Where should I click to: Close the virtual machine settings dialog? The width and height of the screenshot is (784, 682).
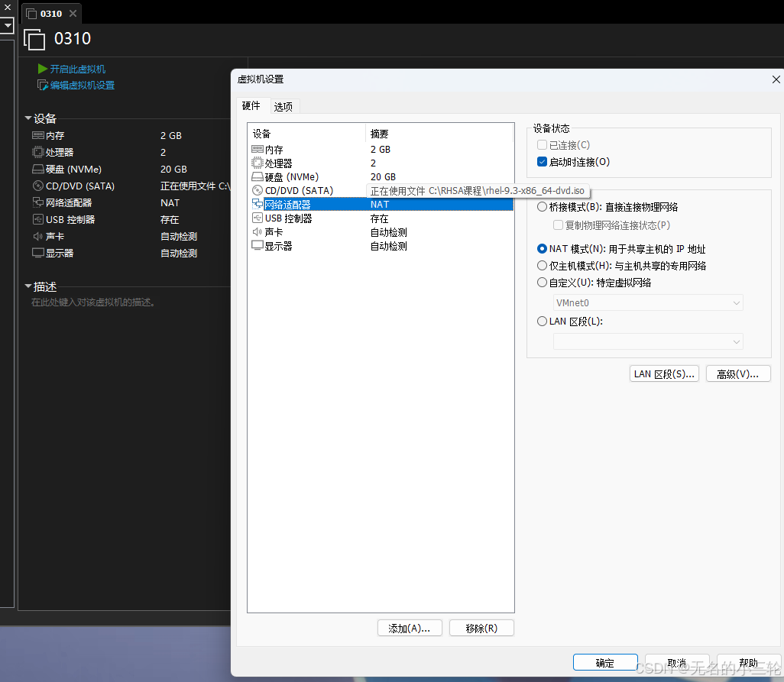tap(776, 79)
